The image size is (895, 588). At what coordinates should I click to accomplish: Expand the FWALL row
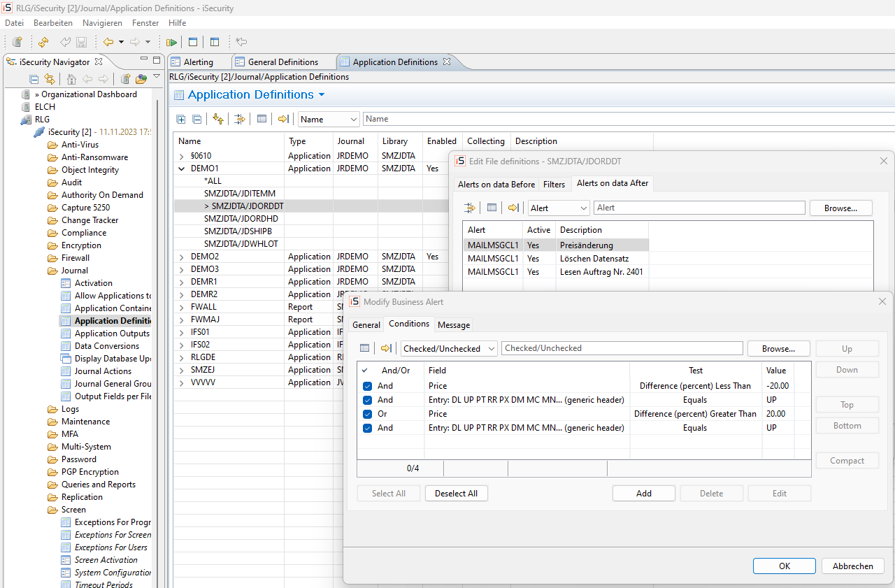[182, 307]
